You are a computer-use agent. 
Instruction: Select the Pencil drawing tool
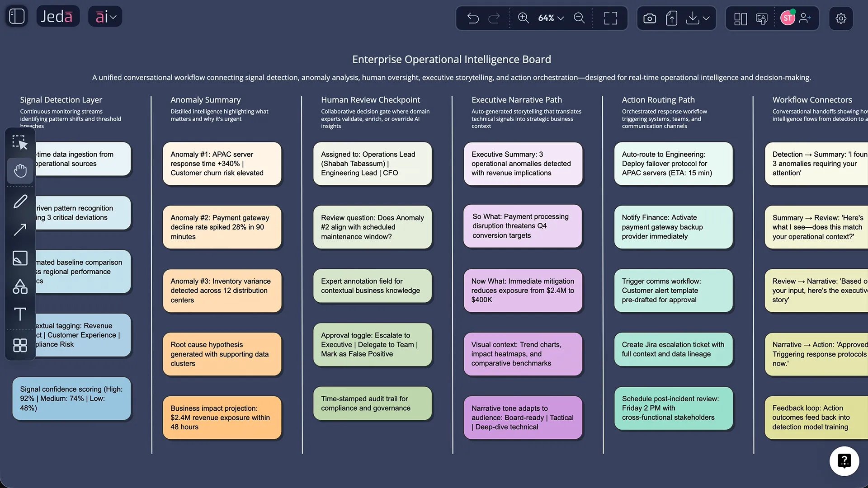(20, 202)
